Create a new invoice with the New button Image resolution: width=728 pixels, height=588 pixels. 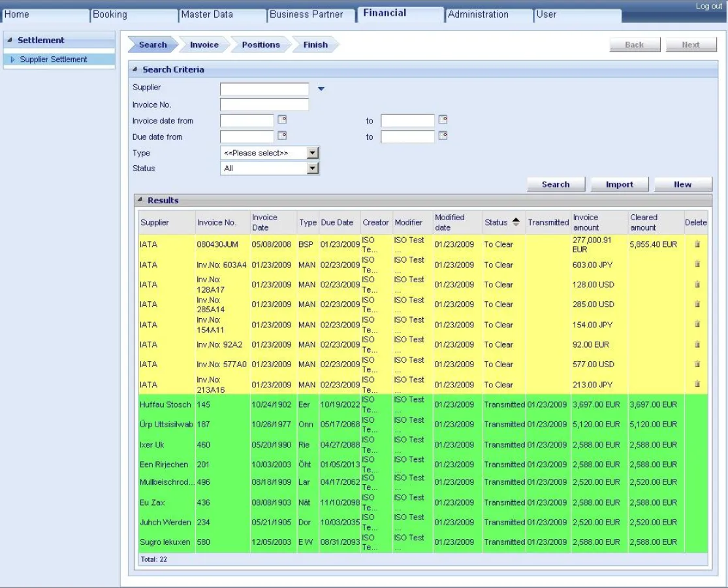[682, 184]
